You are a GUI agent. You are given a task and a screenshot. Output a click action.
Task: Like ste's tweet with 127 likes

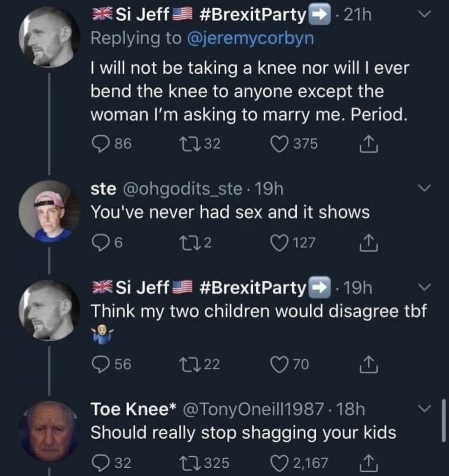279,242
